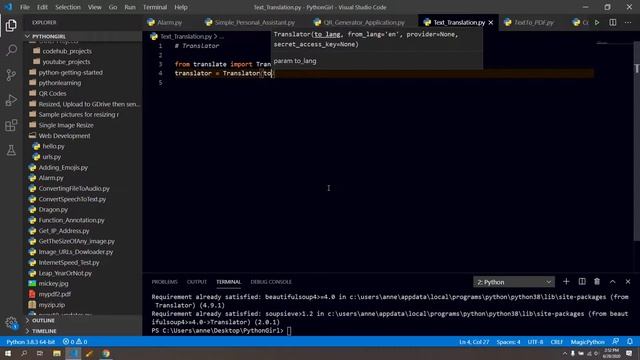640x360 pixels.
Task: Open notifications bell in status bar
Action: (630, 341)
